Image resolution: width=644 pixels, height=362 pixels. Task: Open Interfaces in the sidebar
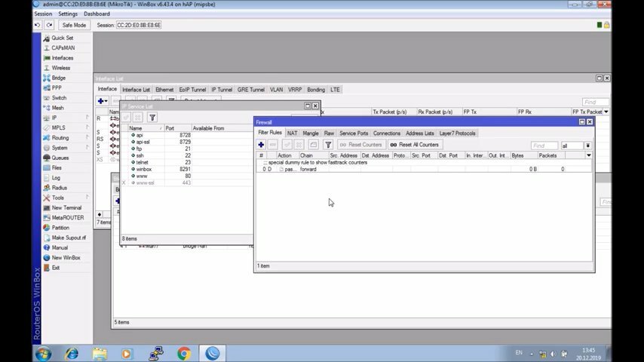(x=62, y=58)
